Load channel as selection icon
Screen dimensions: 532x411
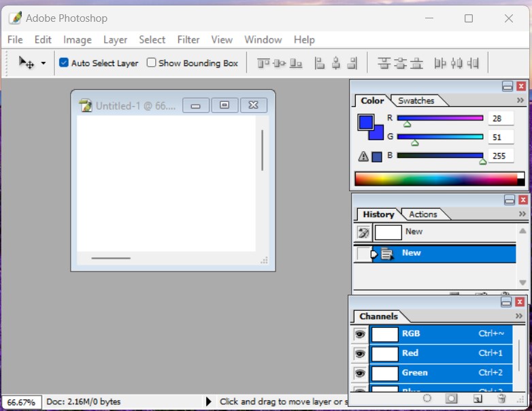coord(427,398)
